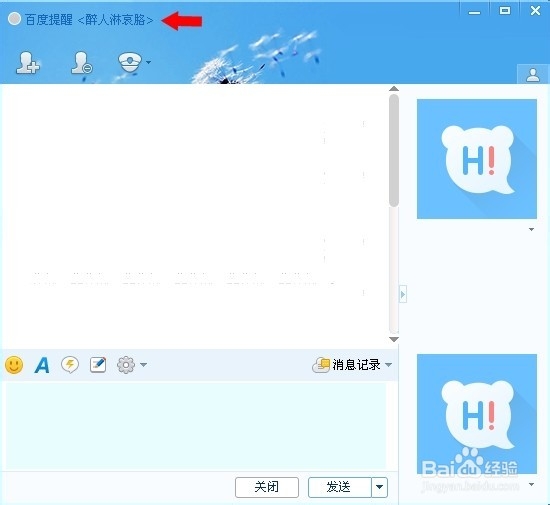This screenshot has height=505, width=550.
Task: Click the chat scrollbar up arrow
Action: coord(394,88)
